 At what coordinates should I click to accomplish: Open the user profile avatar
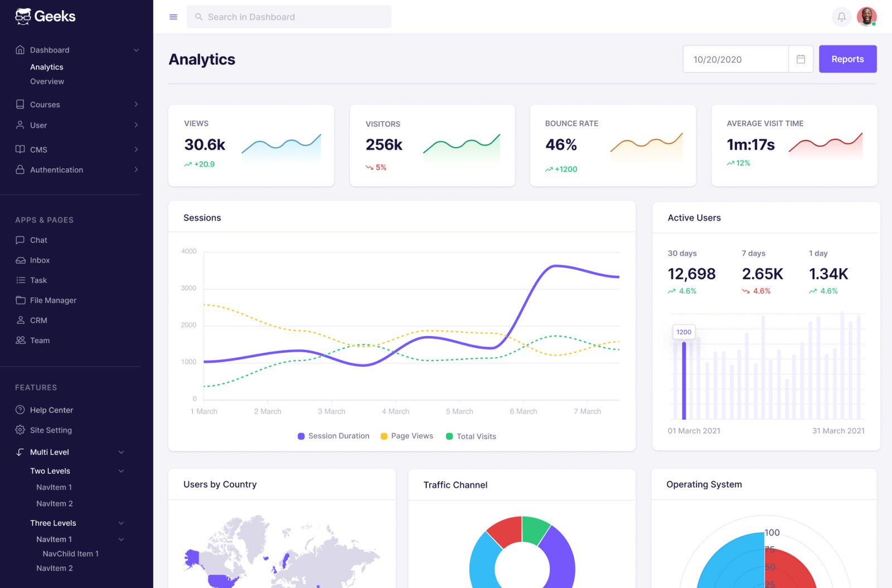pos(866,17)
